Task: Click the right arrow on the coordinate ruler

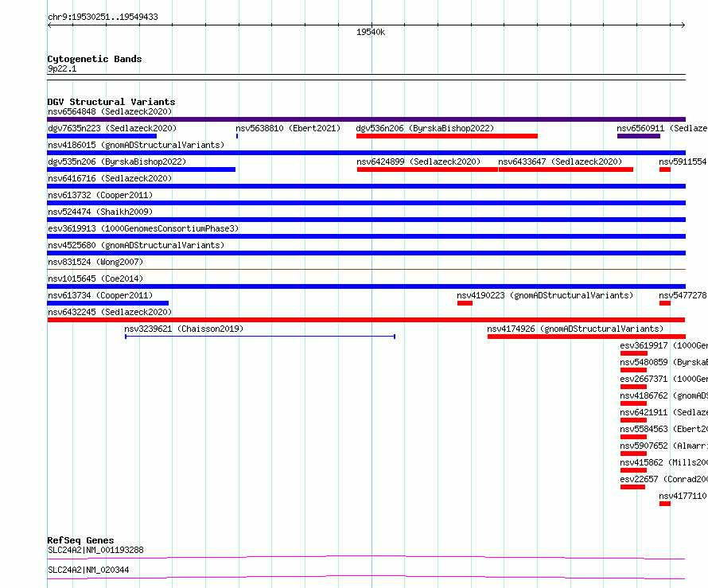Action: pos(683,25)
